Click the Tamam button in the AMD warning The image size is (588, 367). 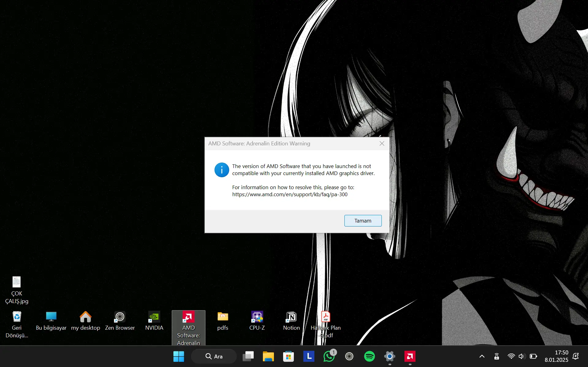363,221
